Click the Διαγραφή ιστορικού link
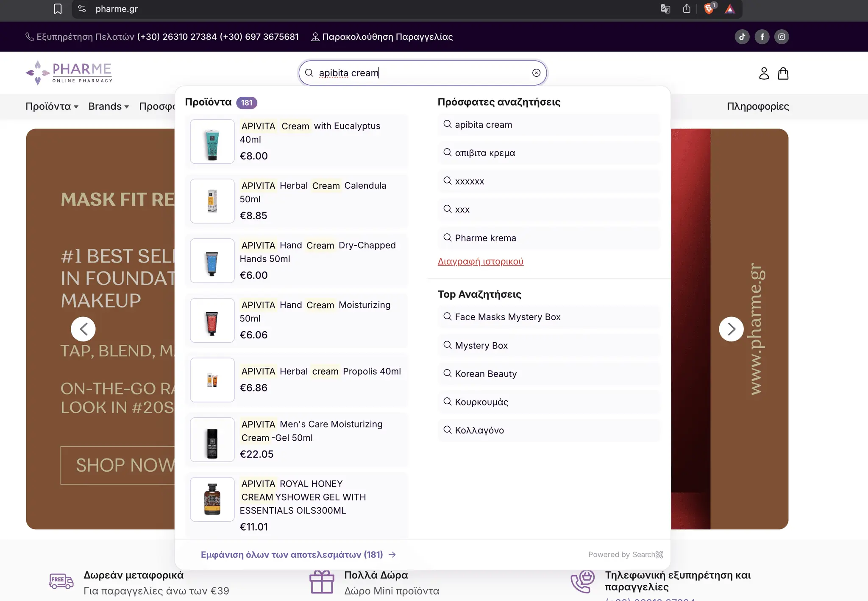868x601 pixels. tap(481, 261)
